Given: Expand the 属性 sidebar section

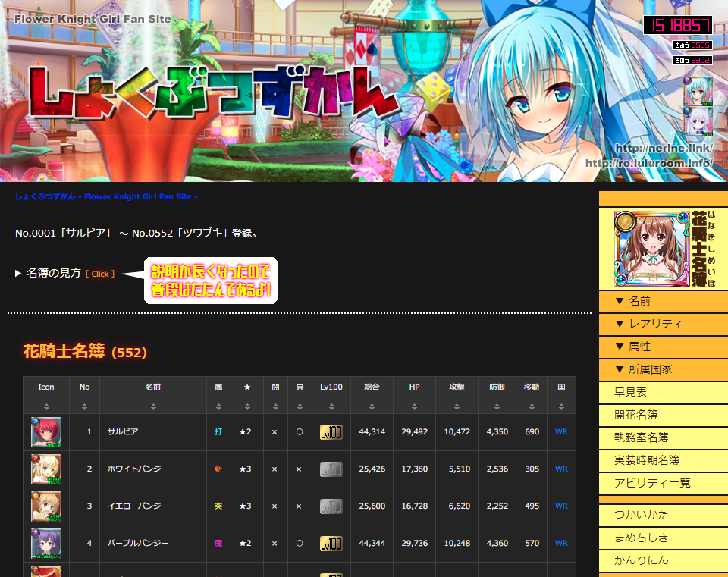Looking at the screenshot, I should 664,347.
